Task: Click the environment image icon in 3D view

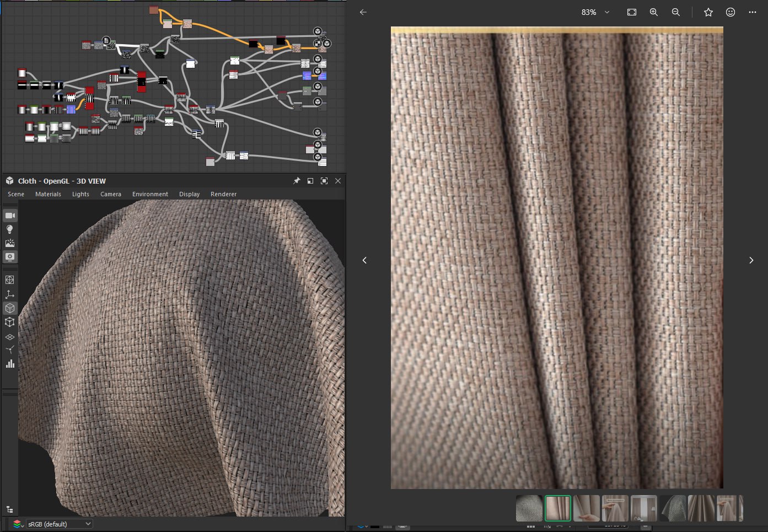Action: [x=10, y=243]
